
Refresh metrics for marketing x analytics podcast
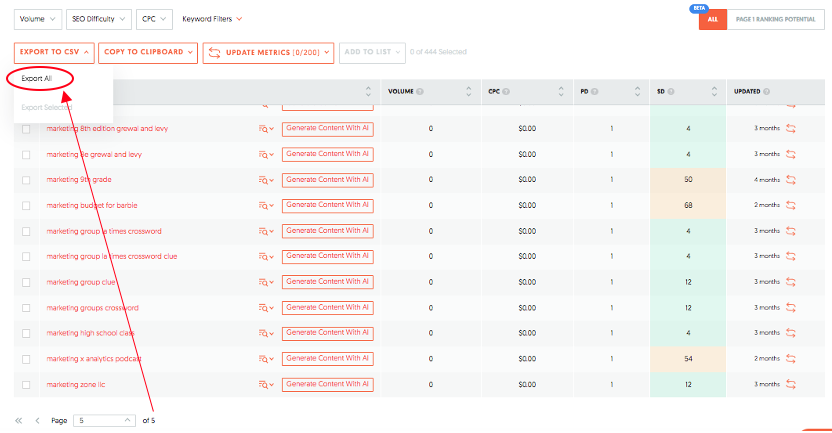790,358
